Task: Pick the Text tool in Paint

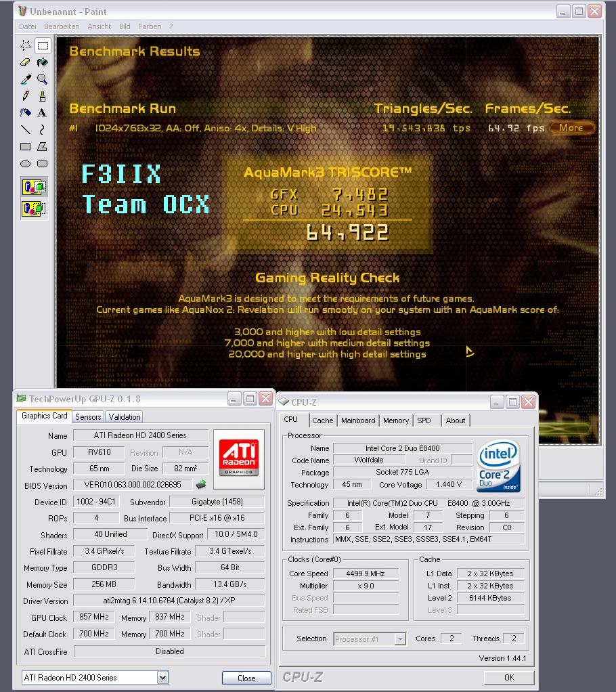Action: click(x=43, y=112)
